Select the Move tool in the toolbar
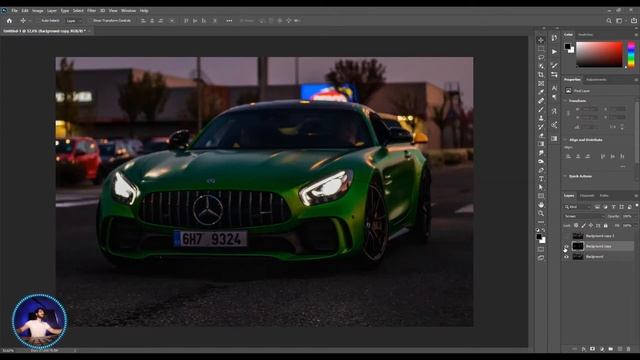 click(541, 40)
